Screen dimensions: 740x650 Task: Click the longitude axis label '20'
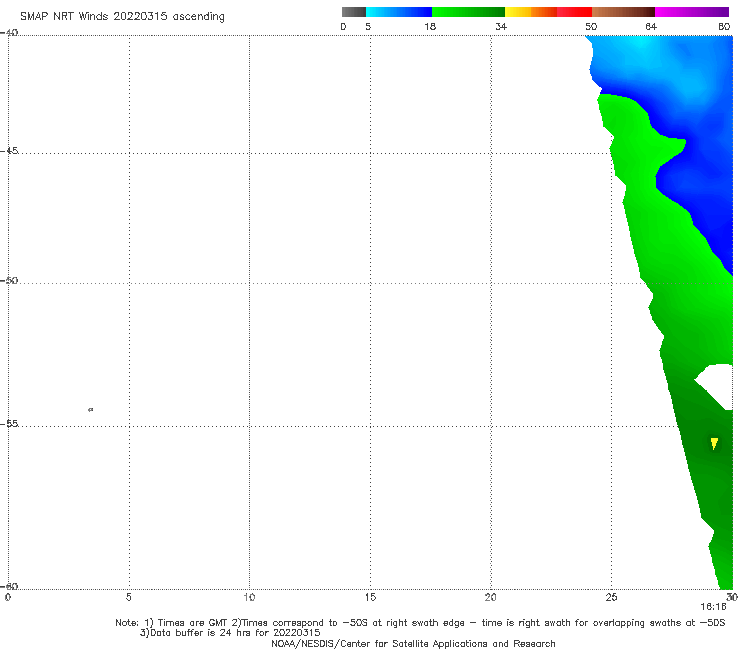[x=490, y=598]
